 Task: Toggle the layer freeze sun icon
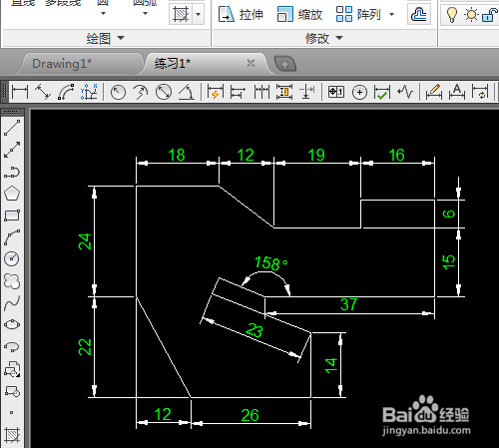pyautogui.click(x=471, y=15)
